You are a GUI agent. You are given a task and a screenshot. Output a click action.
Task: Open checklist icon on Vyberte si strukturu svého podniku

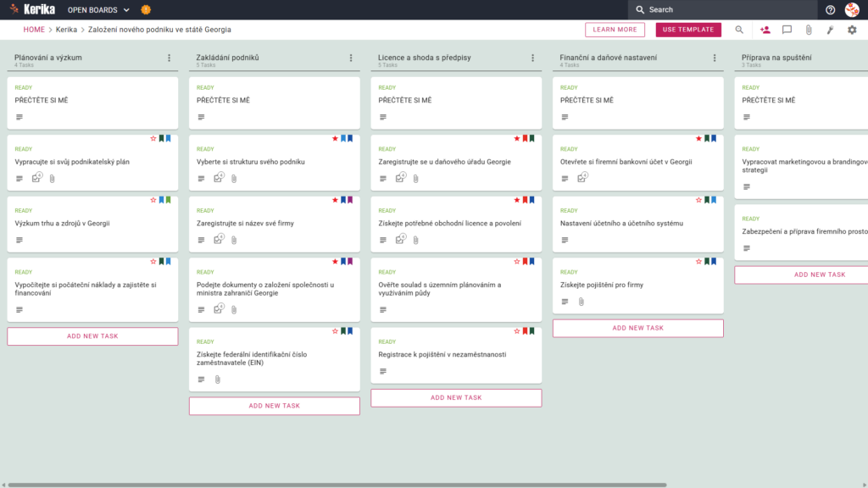tap(219, 178)
